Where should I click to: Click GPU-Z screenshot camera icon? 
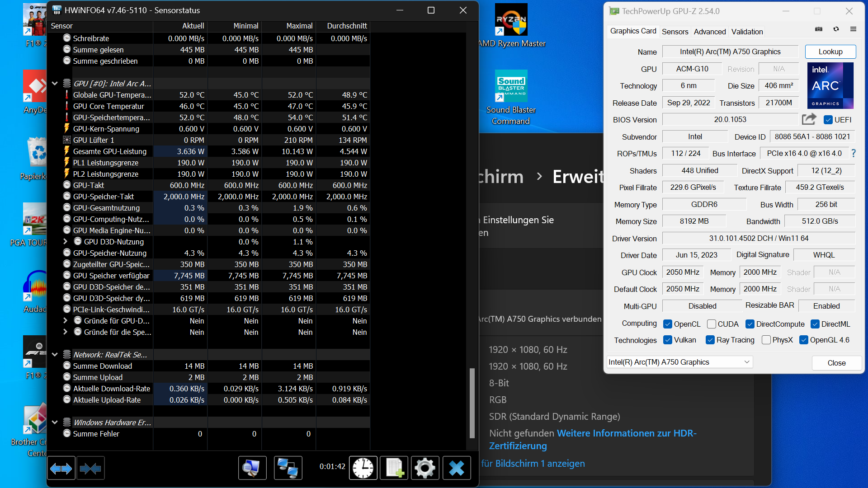coord(819,29)
